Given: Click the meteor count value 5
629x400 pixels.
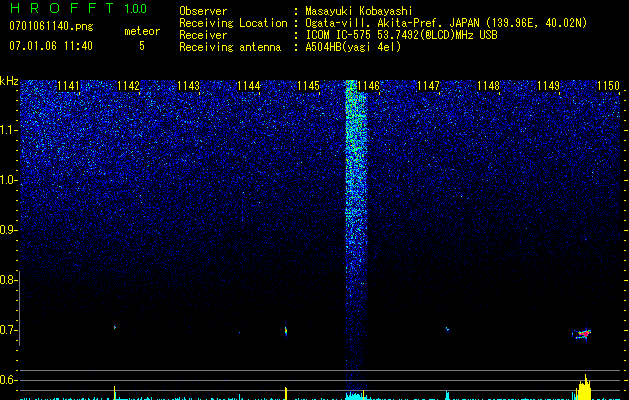Looking at the screenshot, I should click(142, 46).
